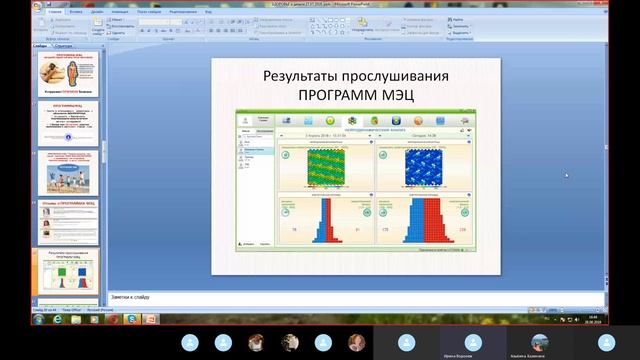Open the Упорядочить arrange menu
This screenshot has height=360, width=640.
pyautogui.click(x=362, y=24)
